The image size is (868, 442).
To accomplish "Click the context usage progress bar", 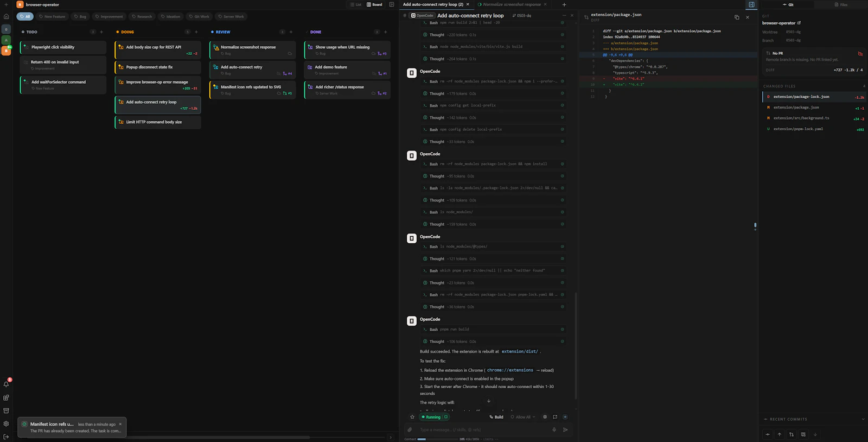I will 437,439.
